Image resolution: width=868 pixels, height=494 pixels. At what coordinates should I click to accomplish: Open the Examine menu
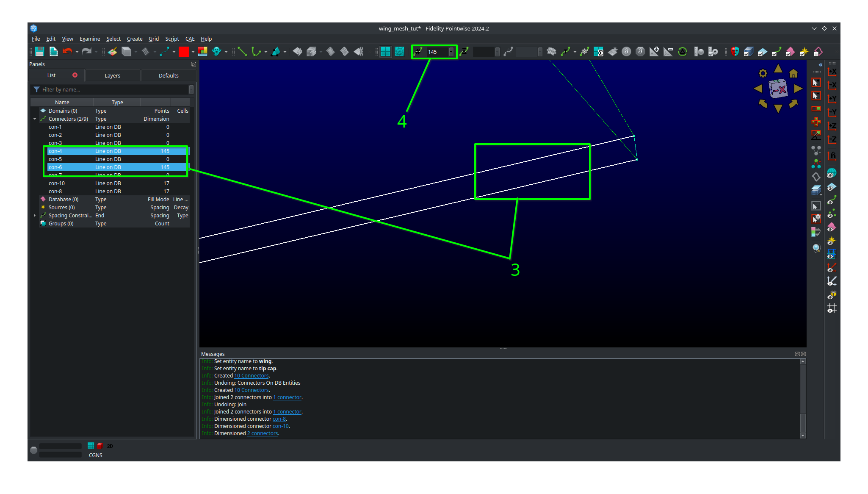pyautogui.click(x=90, y=39)
